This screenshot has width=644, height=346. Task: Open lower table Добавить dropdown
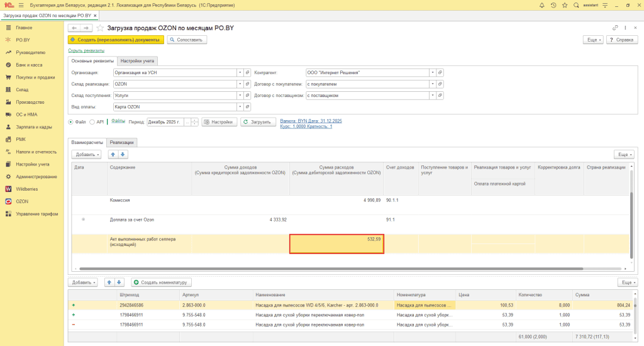84,282
